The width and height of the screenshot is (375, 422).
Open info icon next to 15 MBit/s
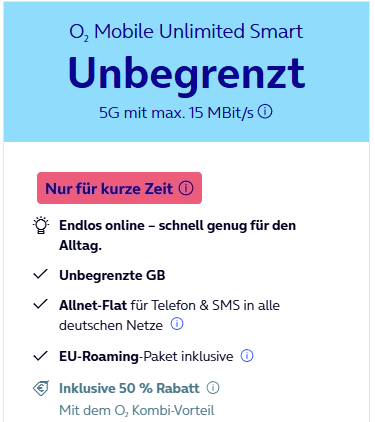click(265, 112)
